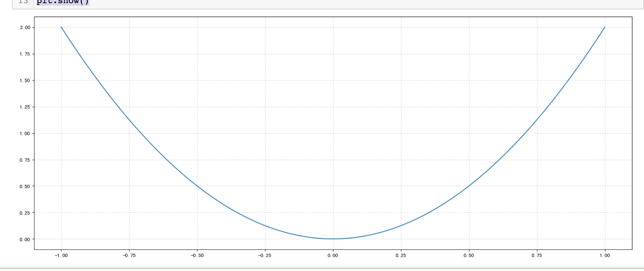Click the parabola minimum at the origin
The width and height of the screenshot is (644, 271).
coord(333,239)
